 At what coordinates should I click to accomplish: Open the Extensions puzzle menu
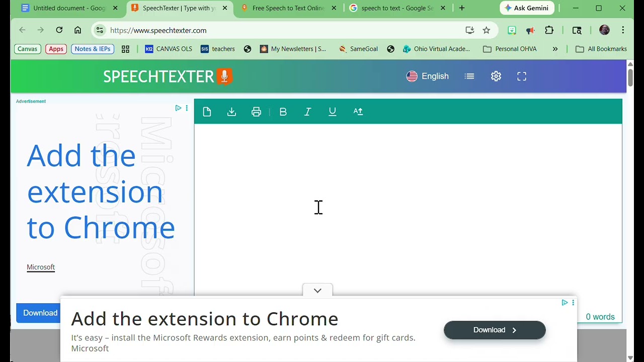(549, 30)
